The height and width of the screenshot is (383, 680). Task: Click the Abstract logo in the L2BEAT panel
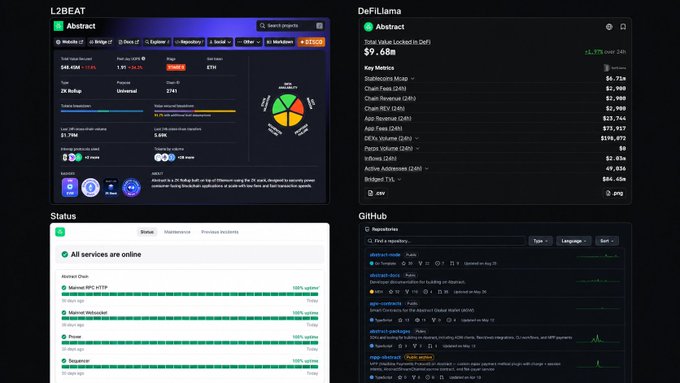pyautogui.click(x=58, y=26)
